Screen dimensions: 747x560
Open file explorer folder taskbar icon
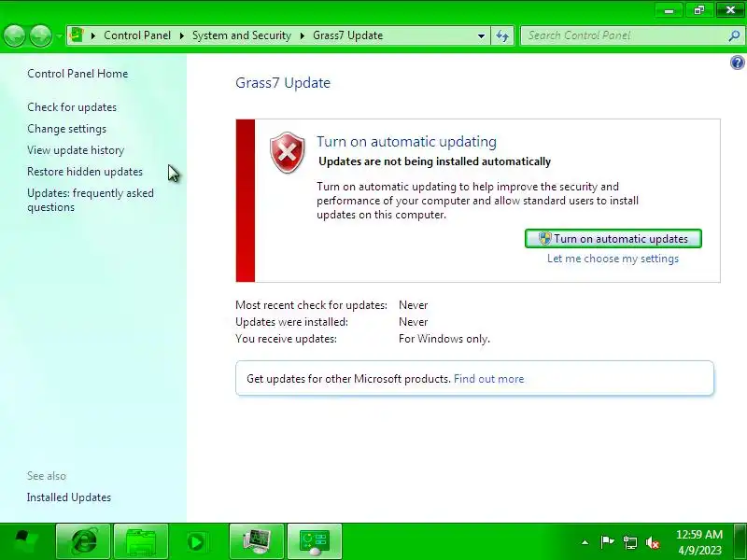[x=141, y=541]
